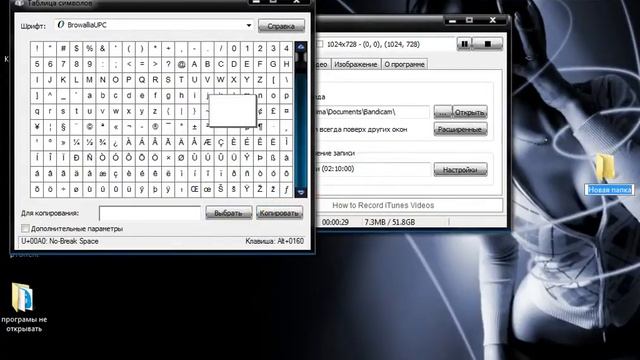The width and height of the screenshot is (640, 360).
Task: Click the enlarged No-Break Space preview cell
Action: [233, 111]
